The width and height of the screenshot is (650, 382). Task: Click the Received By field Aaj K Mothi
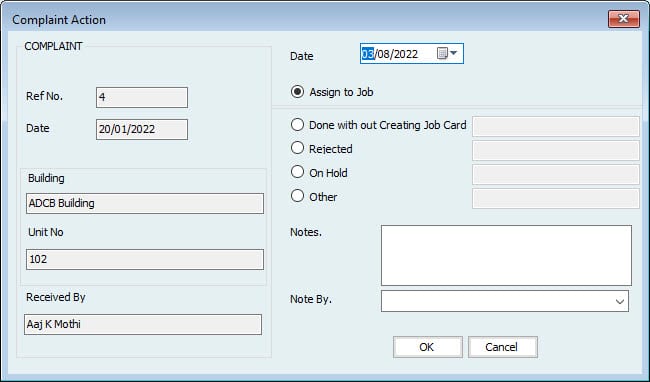(x=143, y=324)
